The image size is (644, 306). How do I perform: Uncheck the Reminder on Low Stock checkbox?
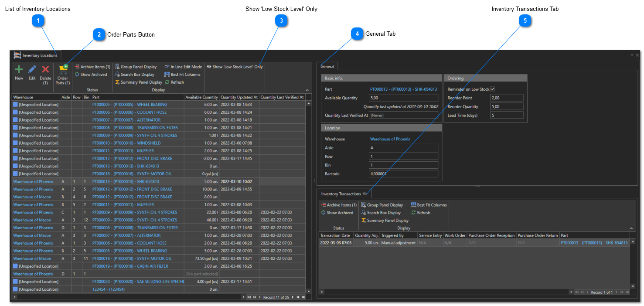(493, 89)
